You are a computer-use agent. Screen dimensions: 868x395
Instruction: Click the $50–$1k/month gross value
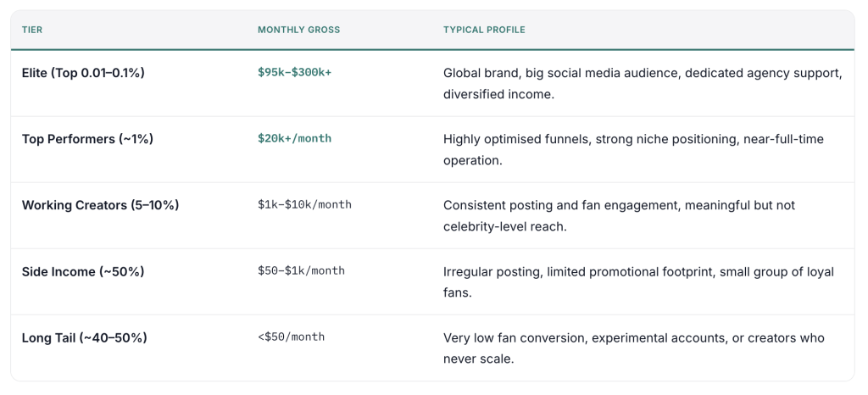point(301,271)
